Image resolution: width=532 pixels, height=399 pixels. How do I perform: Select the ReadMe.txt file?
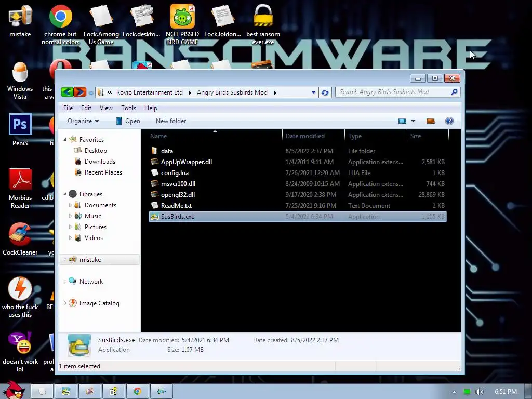[298, 206]
